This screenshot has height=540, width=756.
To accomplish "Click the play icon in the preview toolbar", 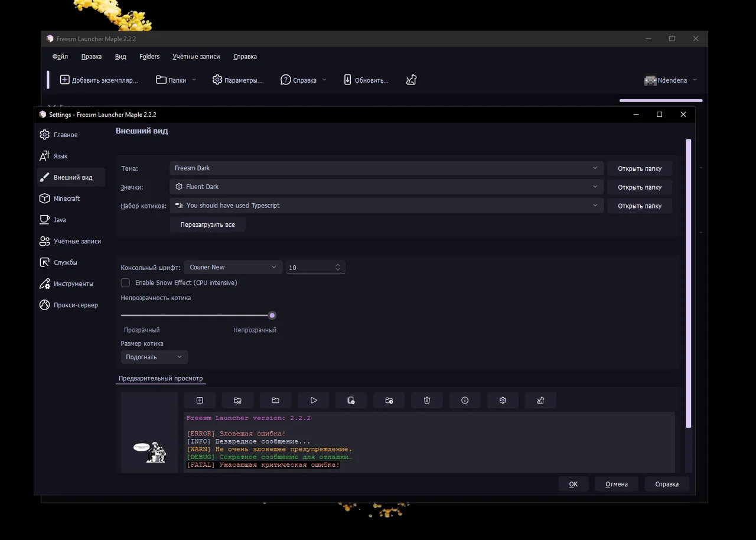I will point(314,401).
